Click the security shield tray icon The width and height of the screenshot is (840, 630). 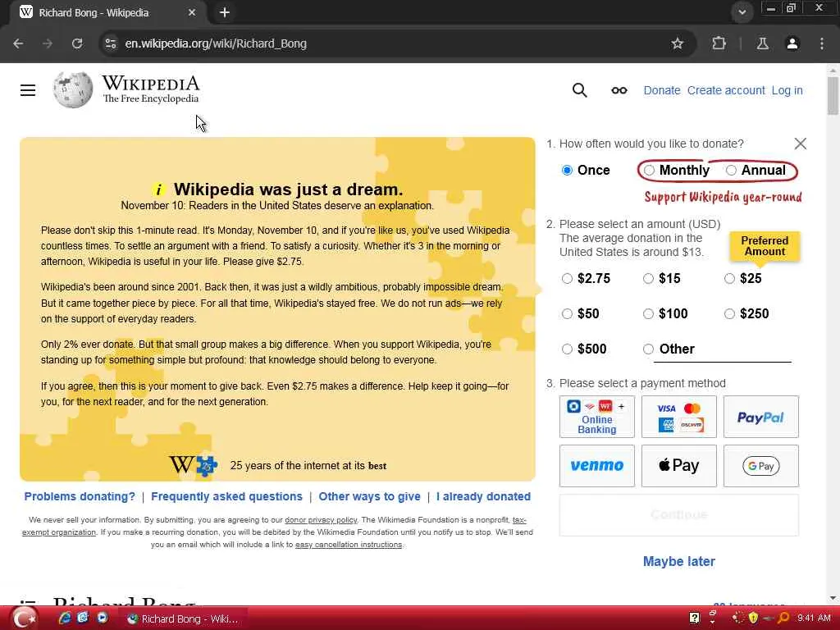point(753,619)
